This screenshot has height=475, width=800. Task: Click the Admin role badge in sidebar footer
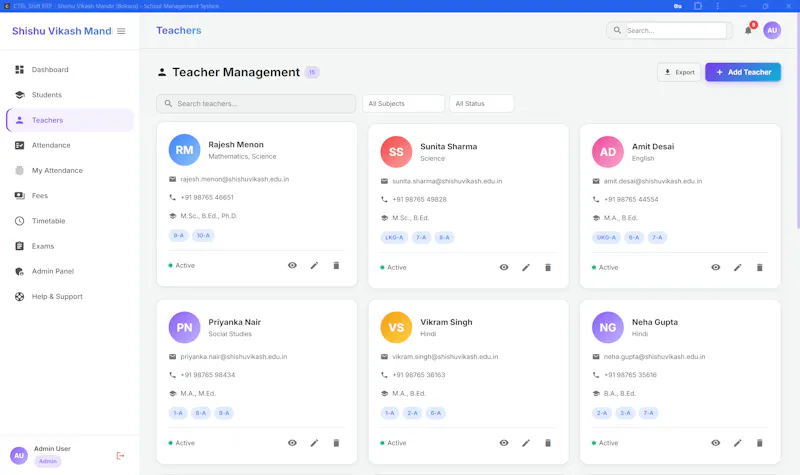(48, 461)
